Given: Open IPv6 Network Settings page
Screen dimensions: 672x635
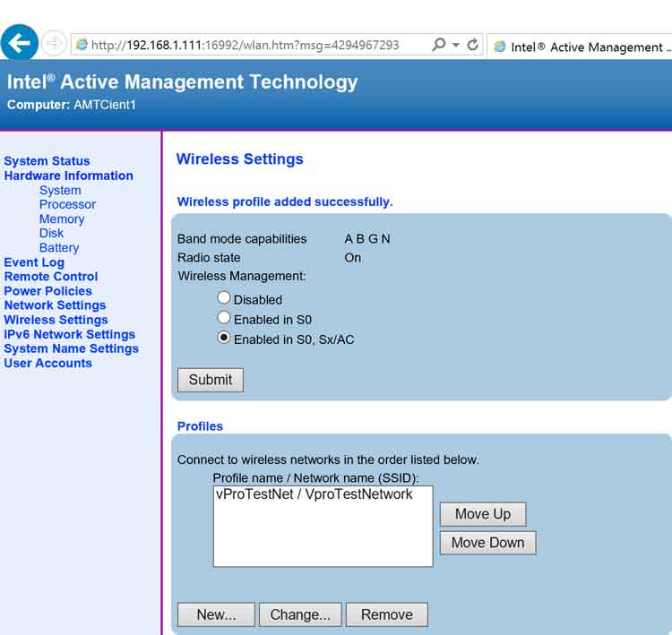Looking at the screenshot, I should pyautogui.click(x=69, y=334).
